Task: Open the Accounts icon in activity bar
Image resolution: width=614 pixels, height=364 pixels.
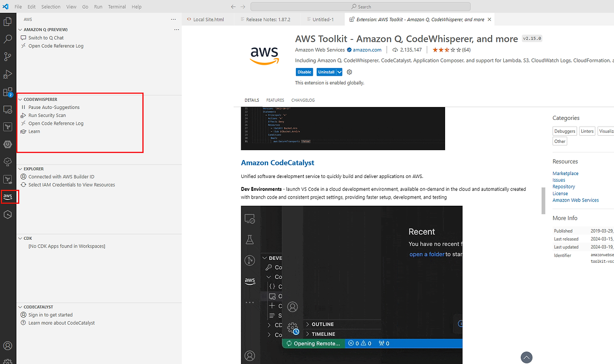Action: (8, 346)
